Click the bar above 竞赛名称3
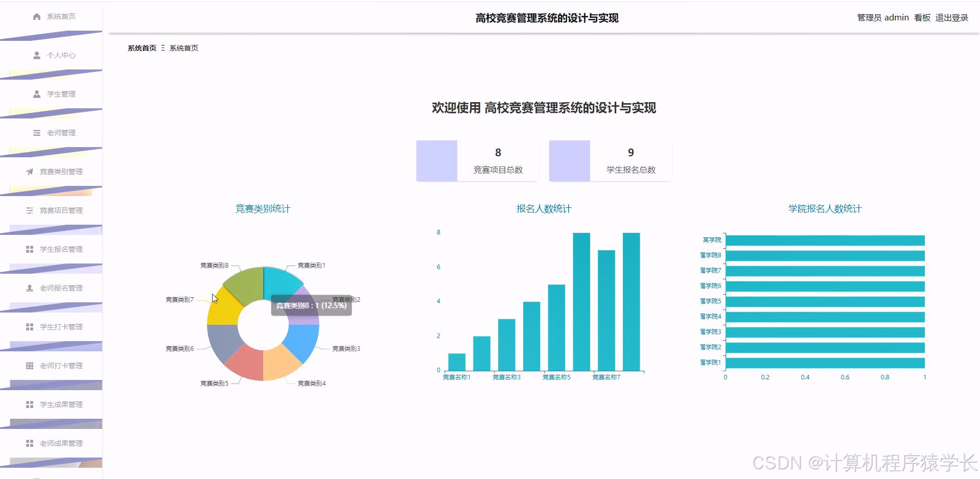The width and height of the screenshot is (980, 479). 507,345
